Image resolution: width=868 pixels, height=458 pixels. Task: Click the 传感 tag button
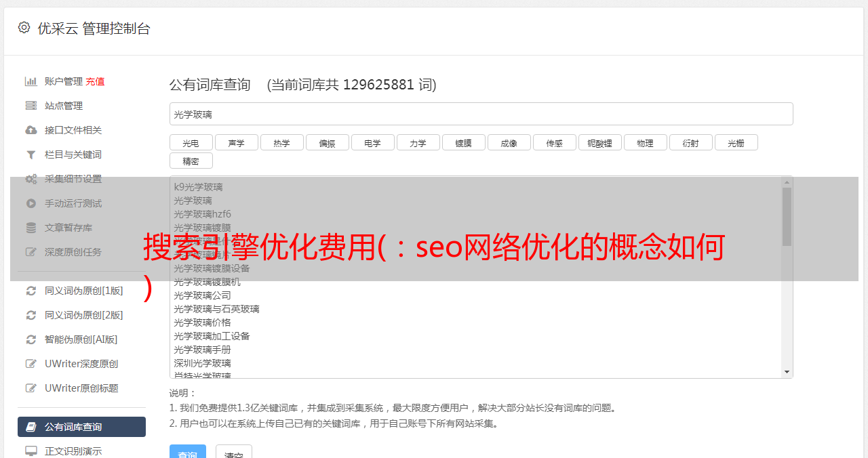[x=555, y=143]
